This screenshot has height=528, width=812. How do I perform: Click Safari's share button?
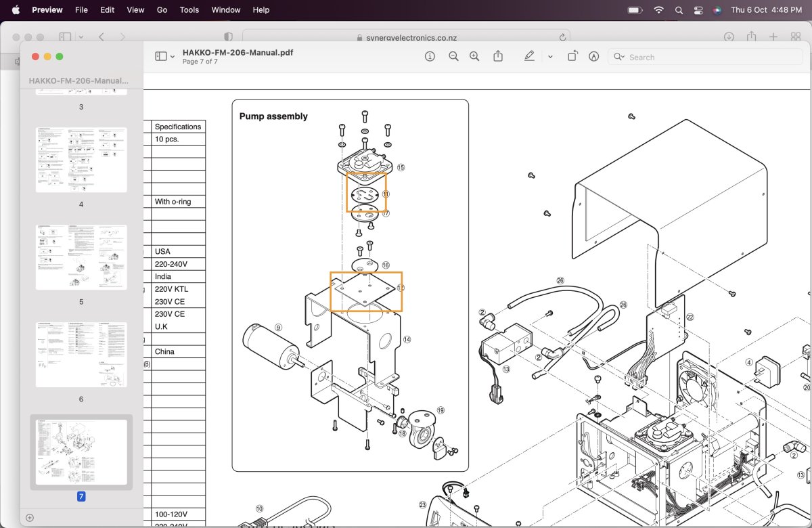pos(751,37)
